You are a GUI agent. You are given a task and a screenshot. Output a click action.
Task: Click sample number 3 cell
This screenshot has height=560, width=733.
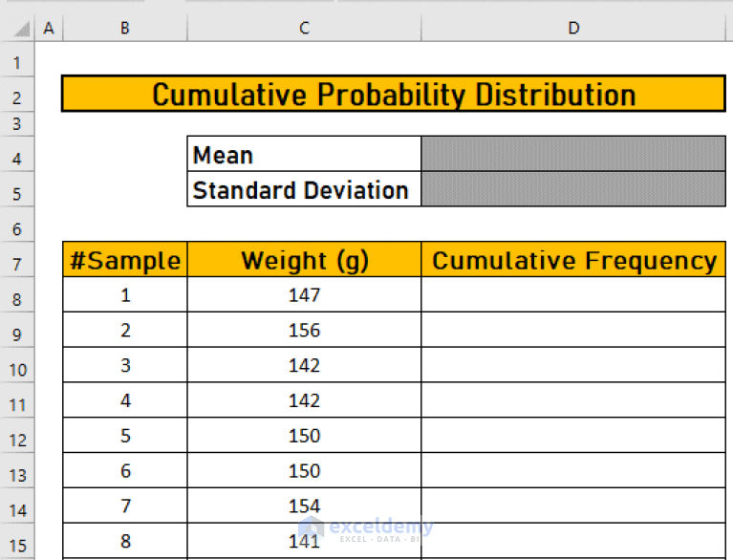(125, 365)
